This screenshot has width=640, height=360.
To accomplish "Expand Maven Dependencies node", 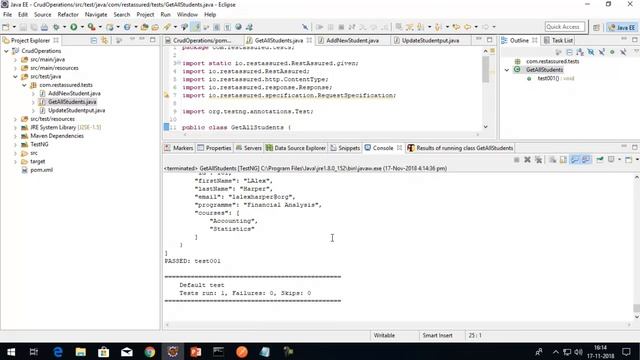I will coord(16,136).
